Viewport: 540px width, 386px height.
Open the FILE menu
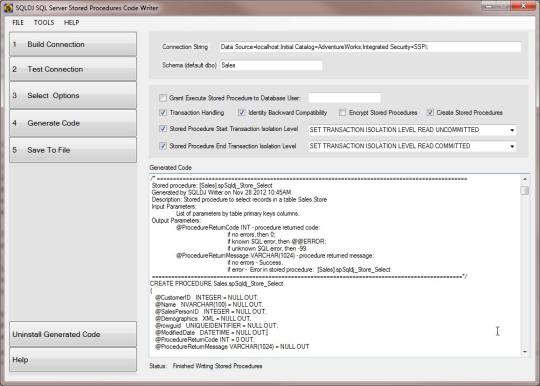tap(18, 23)
